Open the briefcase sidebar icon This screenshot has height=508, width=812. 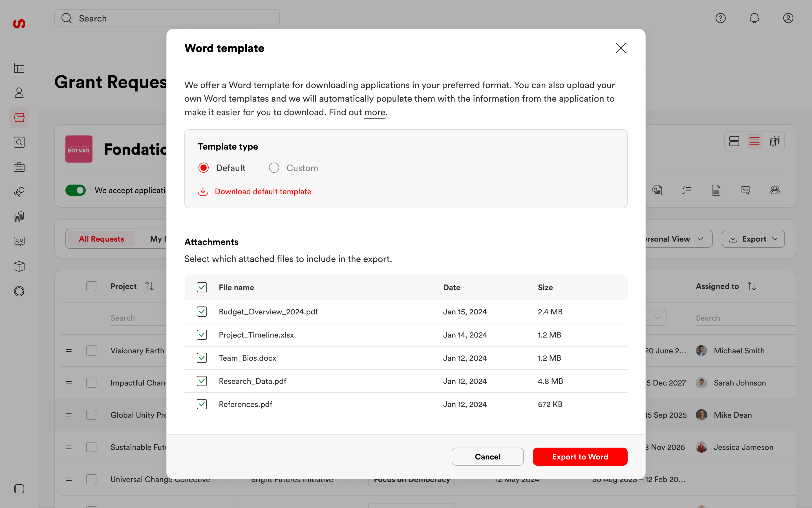[x=19, y=167]
